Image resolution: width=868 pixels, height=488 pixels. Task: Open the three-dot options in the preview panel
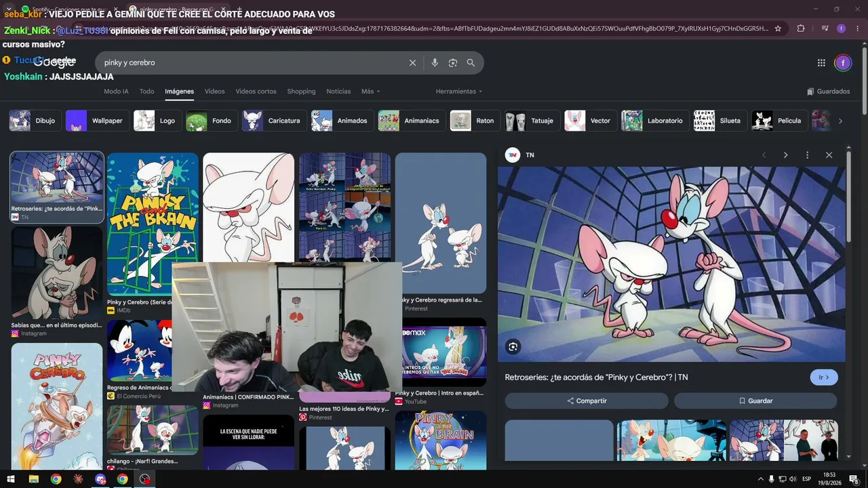tap(807, 155)
